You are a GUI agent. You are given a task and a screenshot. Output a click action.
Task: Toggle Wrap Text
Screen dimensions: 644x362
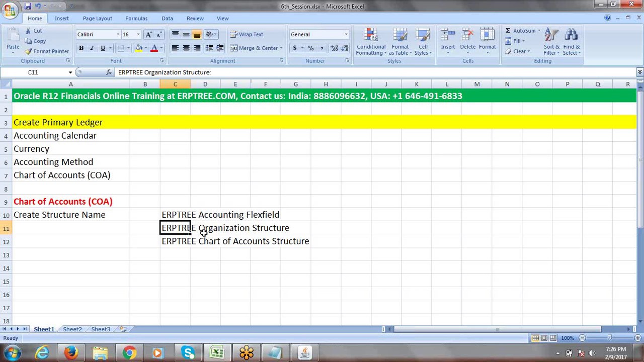(247, 35)
